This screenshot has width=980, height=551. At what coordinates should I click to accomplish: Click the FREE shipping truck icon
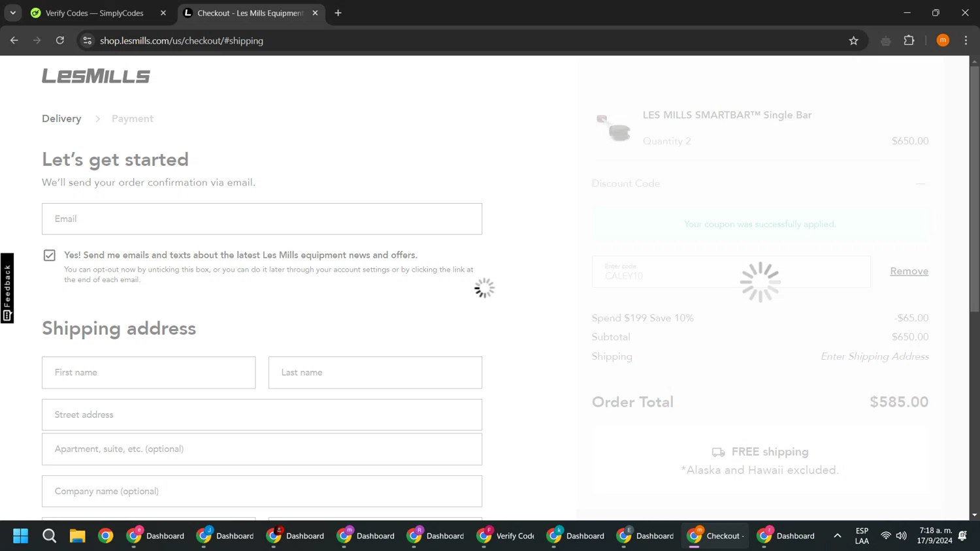(x=718, y=452)
